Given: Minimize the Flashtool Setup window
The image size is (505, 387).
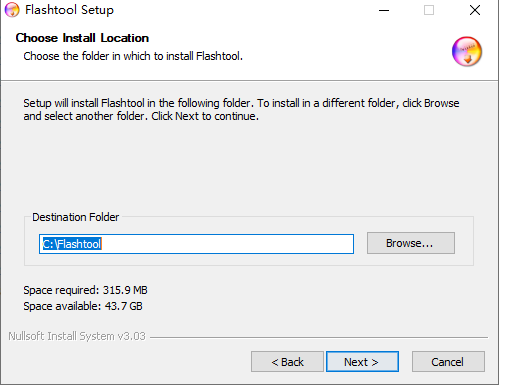Looking at the screenshot, I should point(384,10).
